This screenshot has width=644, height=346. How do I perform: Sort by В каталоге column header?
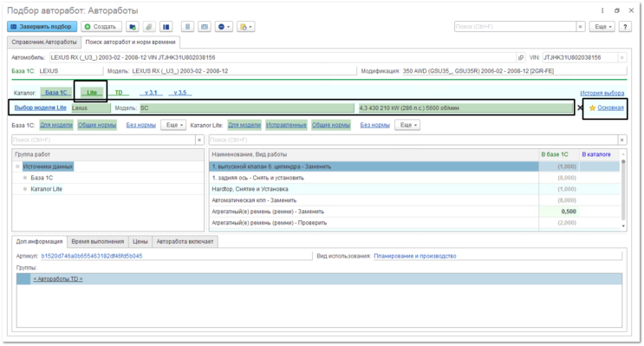[x=599, y=154]
